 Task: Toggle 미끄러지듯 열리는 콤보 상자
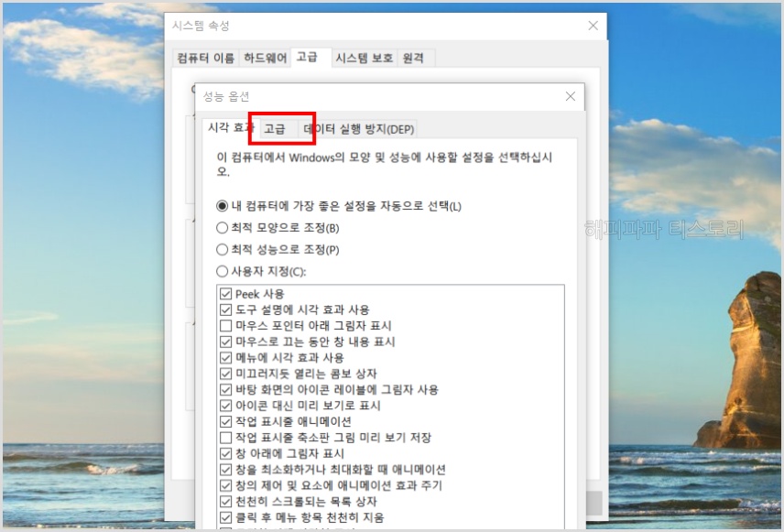click(225, 374)
